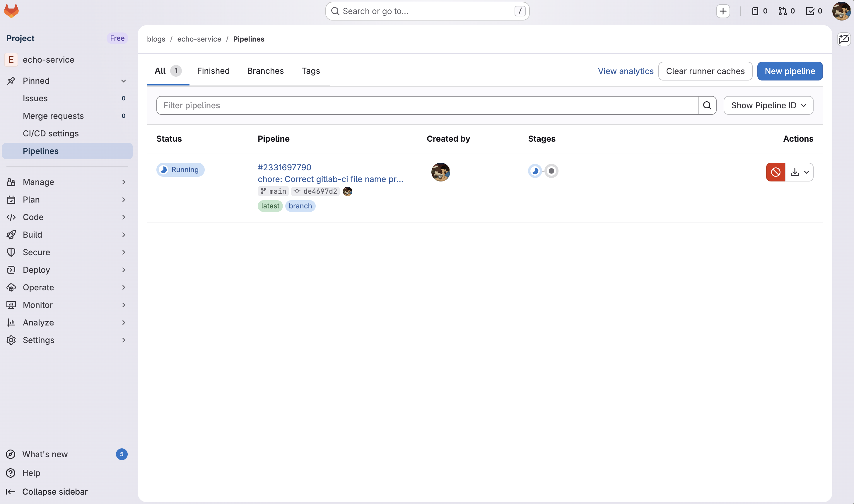Open your profile via the avatar picture
This screenshot has width=854, height=504.
point(841,11)
